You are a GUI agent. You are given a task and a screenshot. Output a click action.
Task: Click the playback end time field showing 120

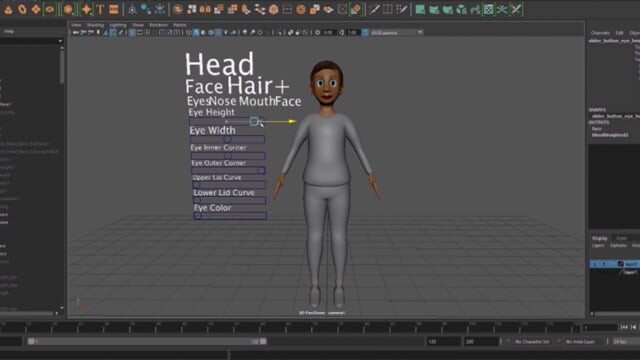tap(444, 341)
